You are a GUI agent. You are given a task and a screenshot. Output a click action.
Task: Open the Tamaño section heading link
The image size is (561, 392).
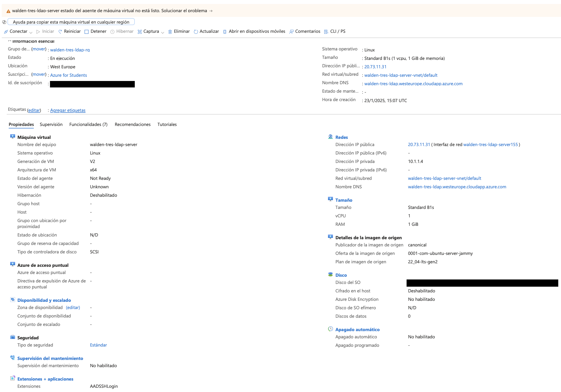[344, 200]
